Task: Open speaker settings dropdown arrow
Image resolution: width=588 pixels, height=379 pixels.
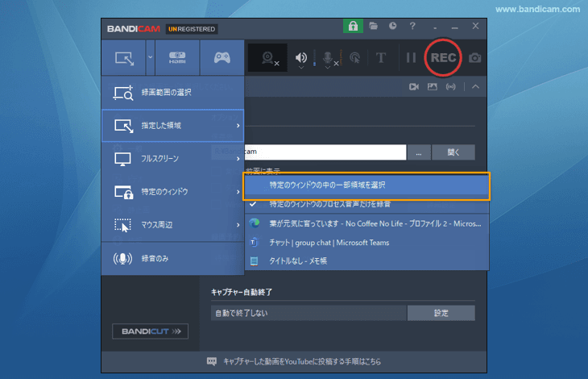Action: (x=300, y=68)
